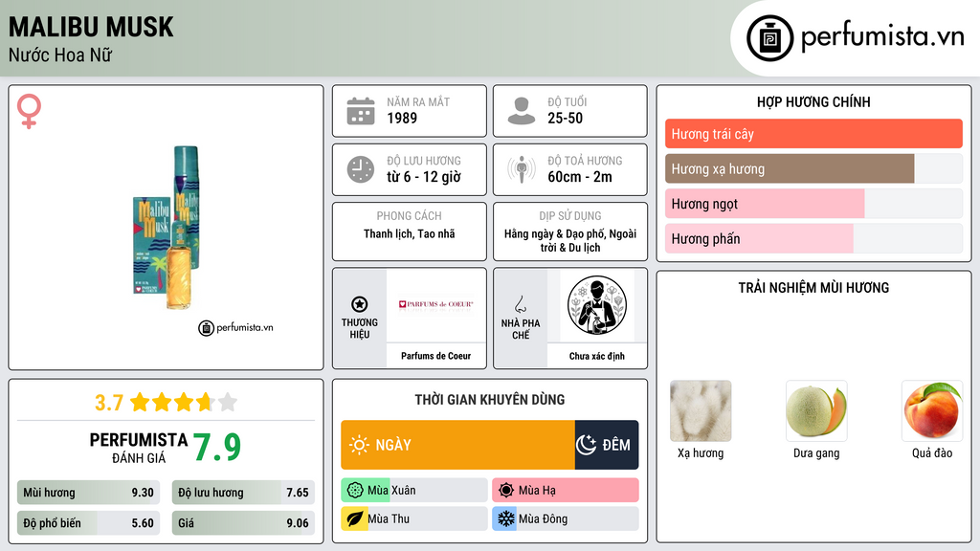The image size is (980, 551).
Task: Click the perfumista.vn site name in the header
Action: click(x=882, y=36)
